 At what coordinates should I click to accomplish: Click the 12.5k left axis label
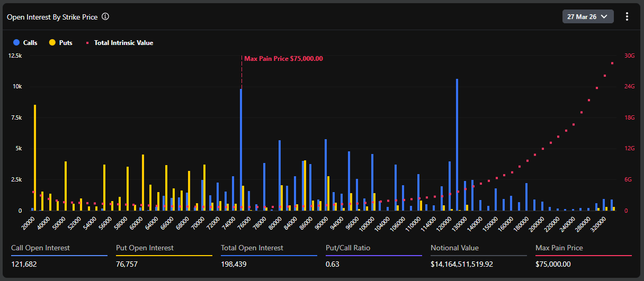[15, 56]
